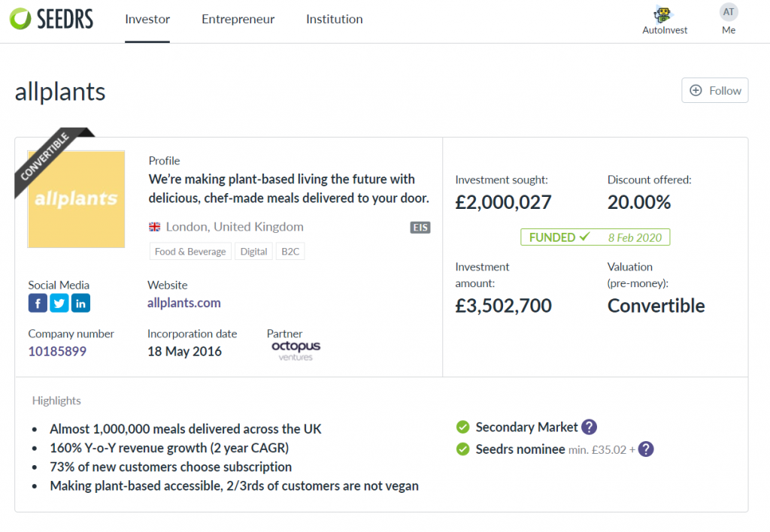Switch to the Investor tab
Viewport: 770px width, 532px height.
147,19
